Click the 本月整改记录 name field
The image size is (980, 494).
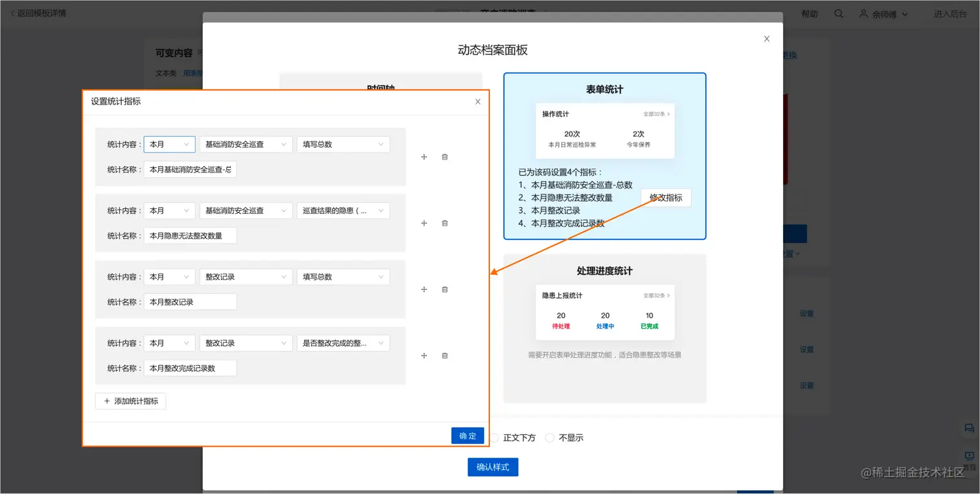tap(191, 301)
